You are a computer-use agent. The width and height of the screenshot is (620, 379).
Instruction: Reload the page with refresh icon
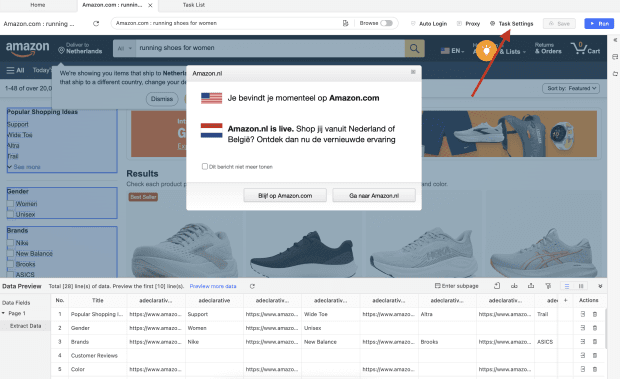96,24
